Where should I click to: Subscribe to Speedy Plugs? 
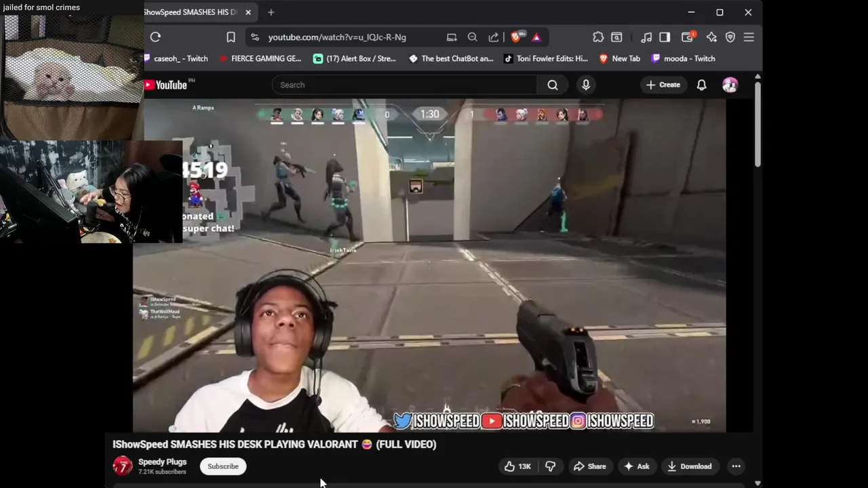pyautogui.click(x=223, y=466)
